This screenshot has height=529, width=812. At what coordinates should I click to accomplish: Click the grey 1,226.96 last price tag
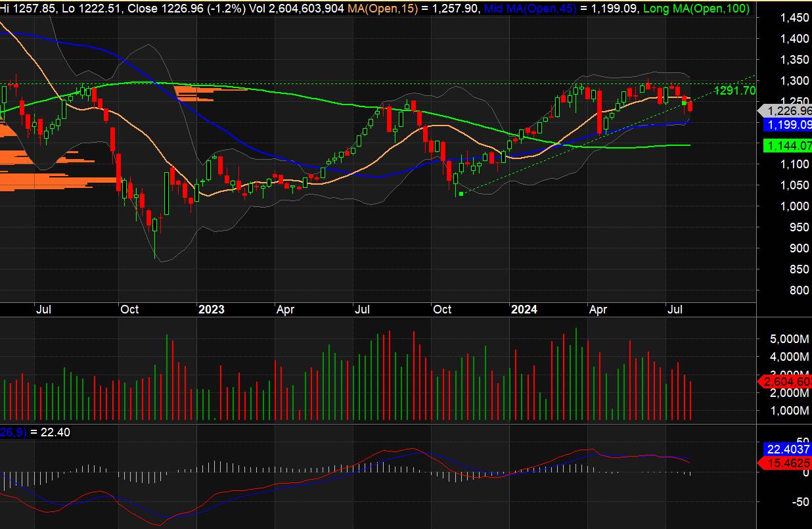point(785,111)
